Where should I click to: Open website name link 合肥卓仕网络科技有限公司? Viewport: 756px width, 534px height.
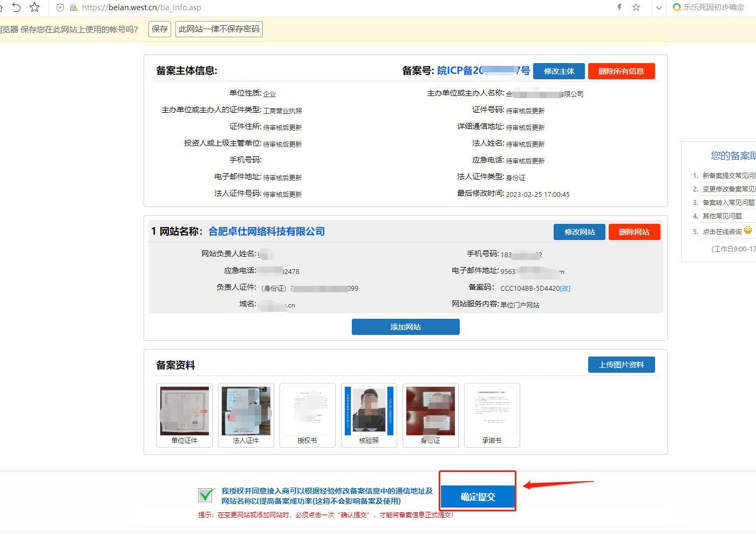[267, 231]
